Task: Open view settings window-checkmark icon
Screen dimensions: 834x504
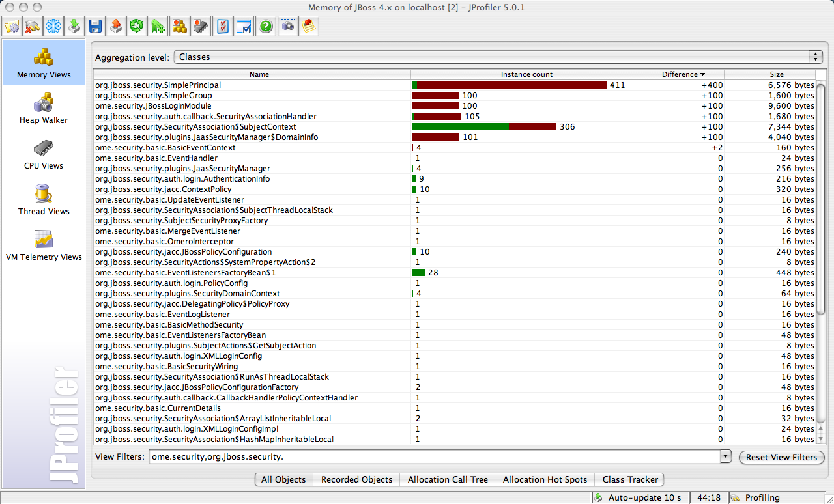Action: [244, 26]
